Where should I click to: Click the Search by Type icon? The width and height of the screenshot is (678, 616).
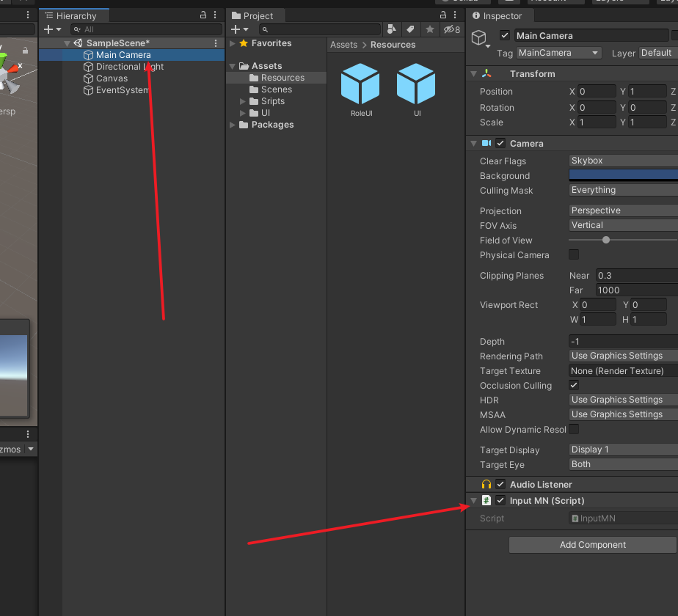pos(391,29)
